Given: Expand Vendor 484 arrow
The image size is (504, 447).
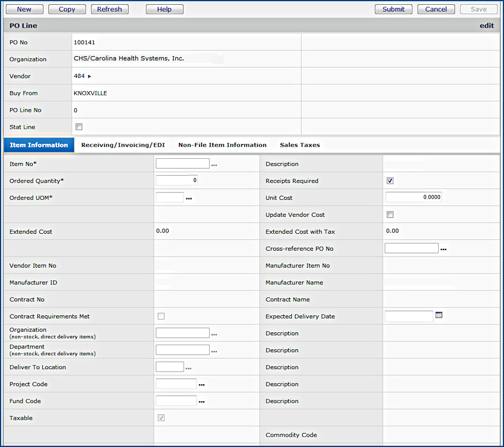Looking at the screenshot, I should pos(89,76).
